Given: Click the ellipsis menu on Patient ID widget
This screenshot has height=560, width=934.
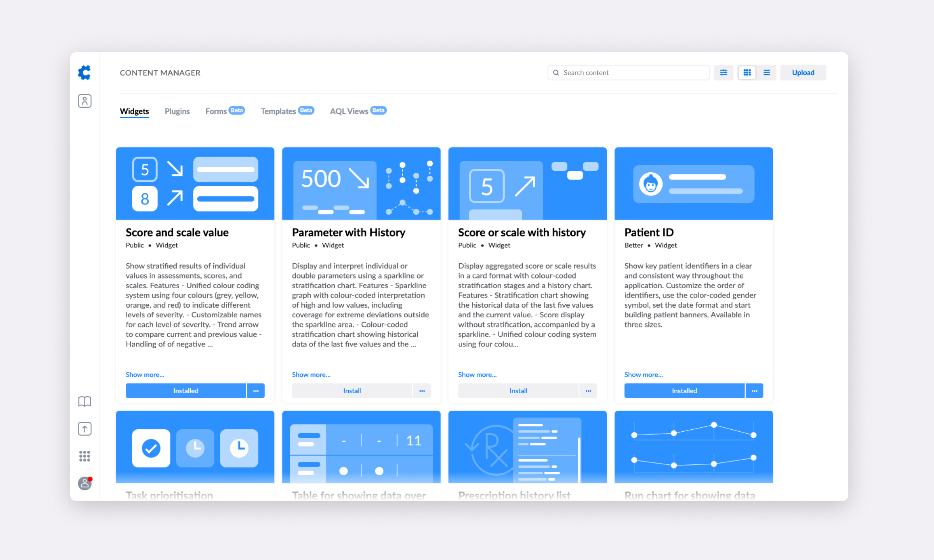Looking at the screenshot, I should click(x=755, y=390).
